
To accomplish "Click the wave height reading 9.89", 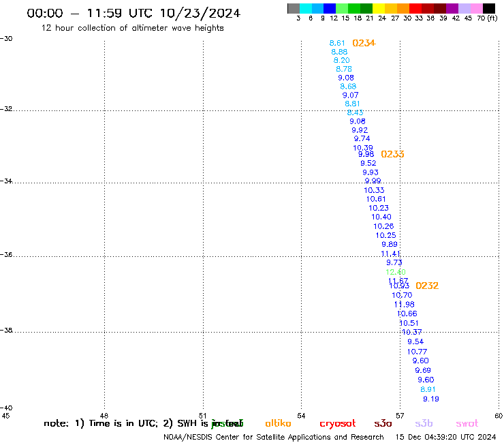I will pos(390,245).
